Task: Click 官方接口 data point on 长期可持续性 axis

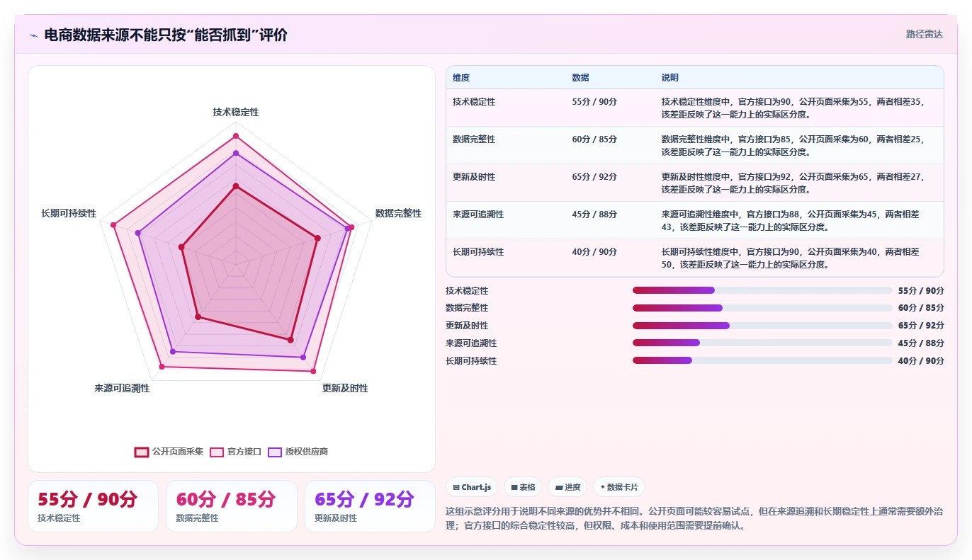Action: click(113, 225)
